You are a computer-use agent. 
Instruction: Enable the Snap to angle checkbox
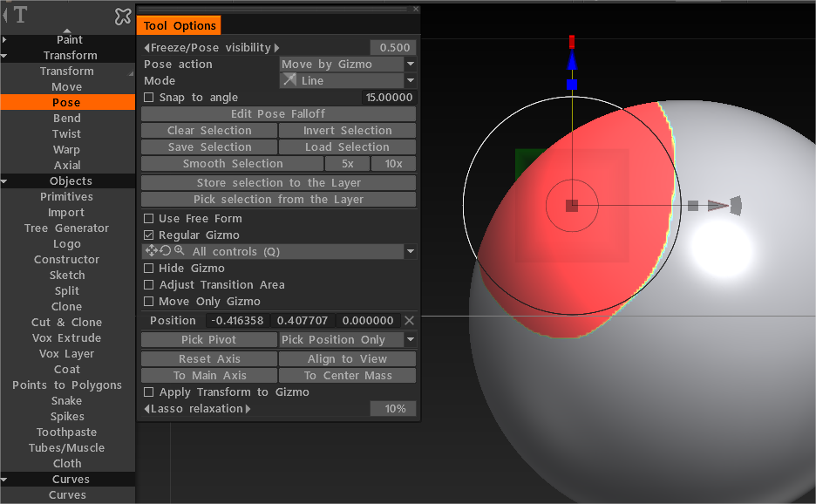pos(148,98)
